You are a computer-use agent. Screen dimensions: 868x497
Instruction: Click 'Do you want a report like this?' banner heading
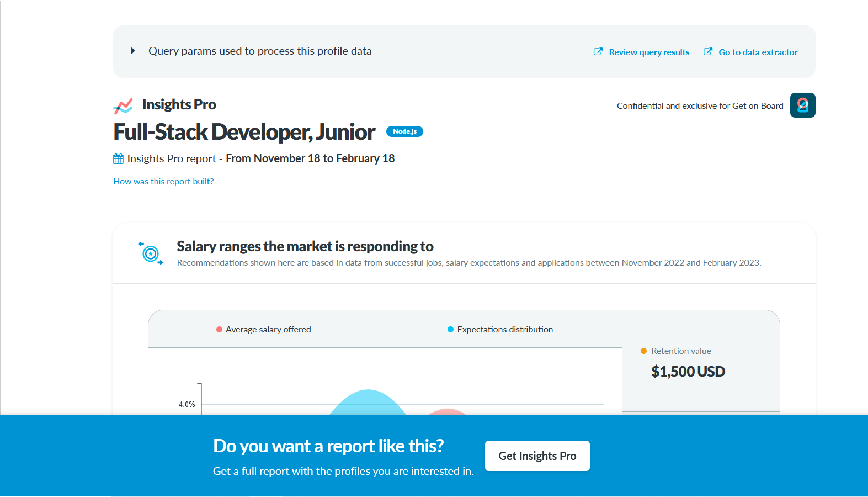click(328, 446)
